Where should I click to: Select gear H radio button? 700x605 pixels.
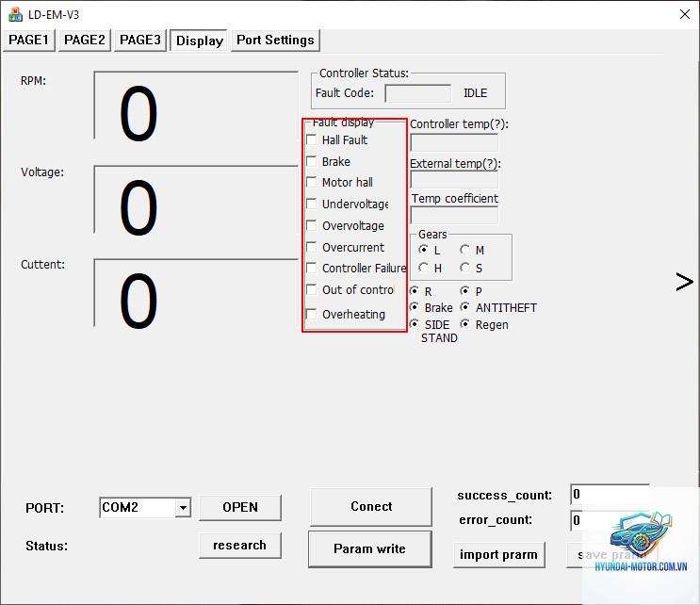pos(423,268)
